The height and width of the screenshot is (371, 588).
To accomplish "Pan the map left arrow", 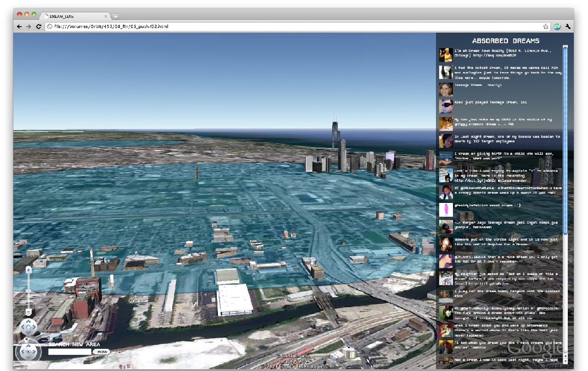I will (23, 328).
